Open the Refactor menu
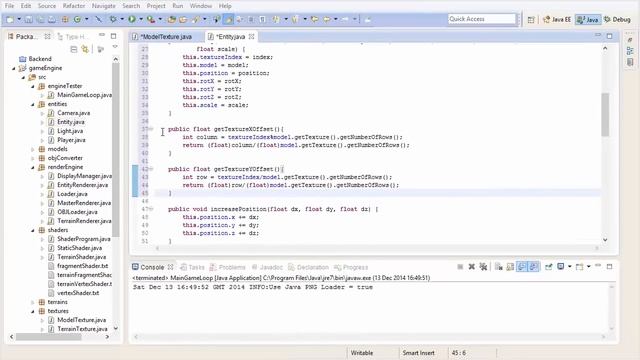This screenshot has width=640, height=360. 73,6
